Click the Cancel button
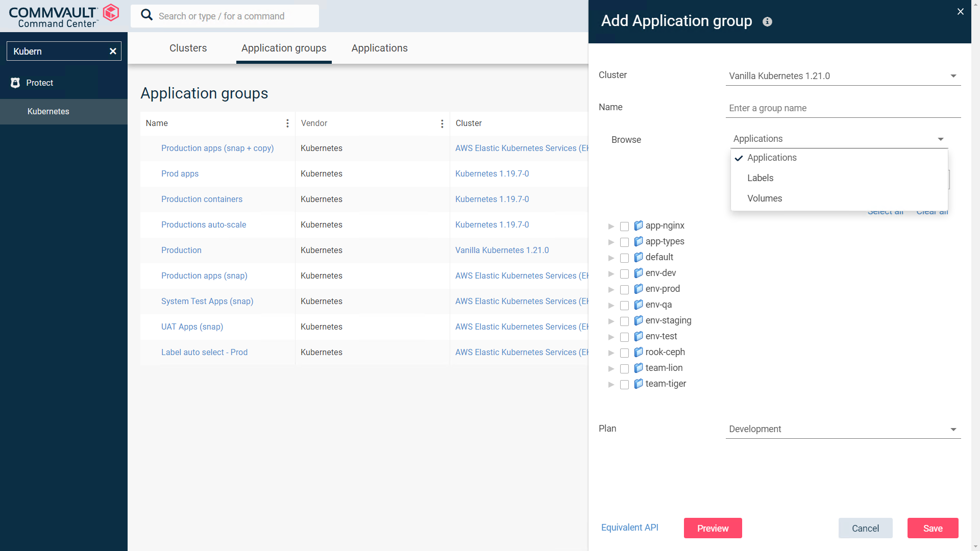 (865, 528)
